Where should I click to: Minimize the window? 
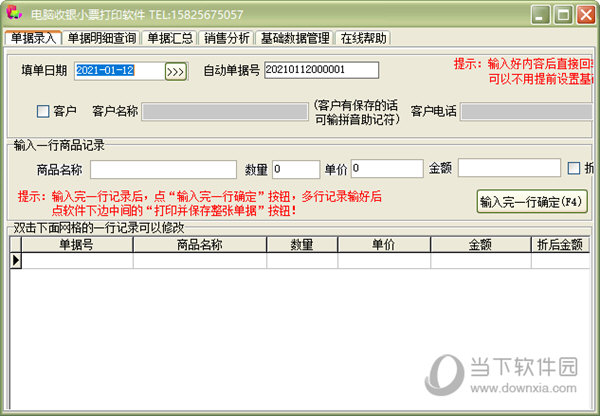click(x=540, y=15)
